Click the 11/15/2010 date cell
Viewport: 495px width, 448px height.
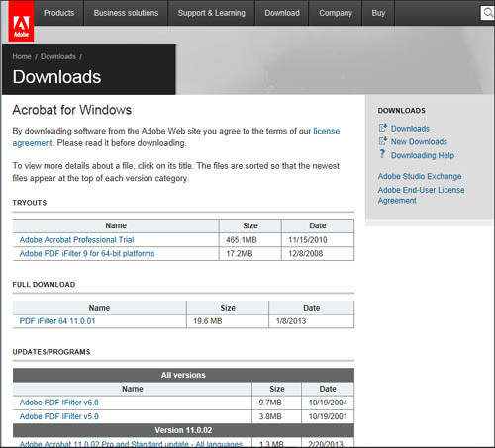click(x=318, y=240)
